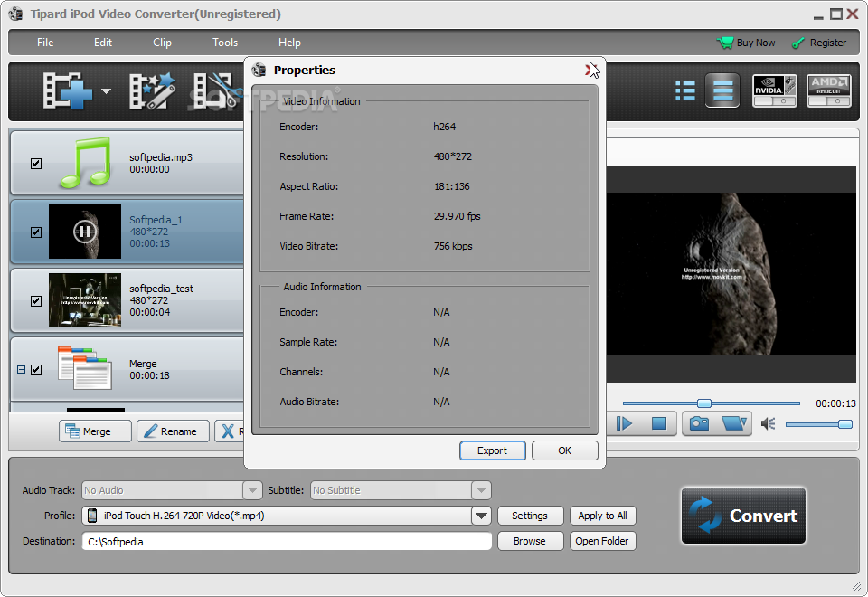
Task: Collapse the Merge group expander
Action: point(21,369)
